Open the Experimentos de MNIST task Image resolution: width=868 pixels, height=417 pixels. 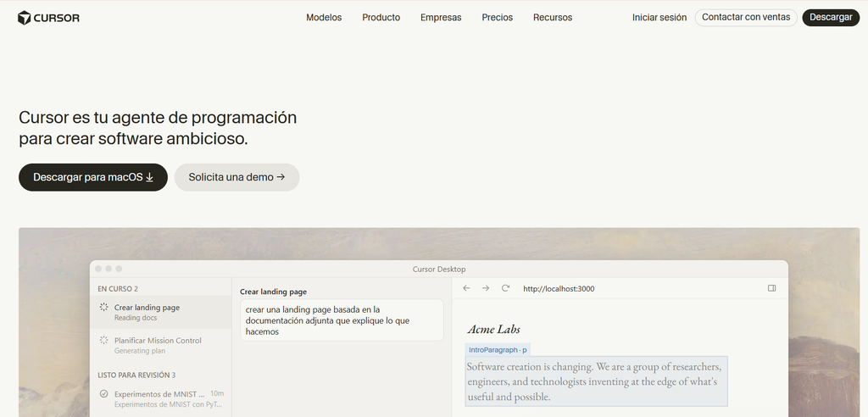[160, 398]
